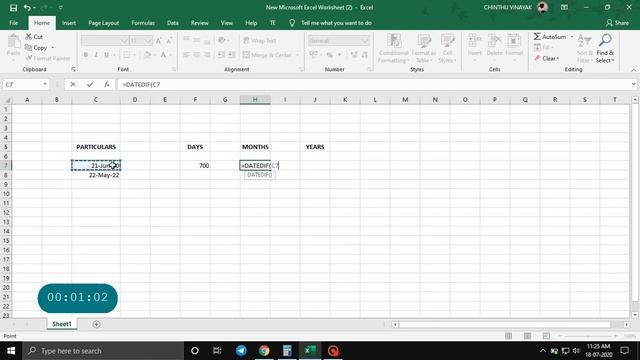
Task: Add a new sheet with plus button
Action: [96, 324]
